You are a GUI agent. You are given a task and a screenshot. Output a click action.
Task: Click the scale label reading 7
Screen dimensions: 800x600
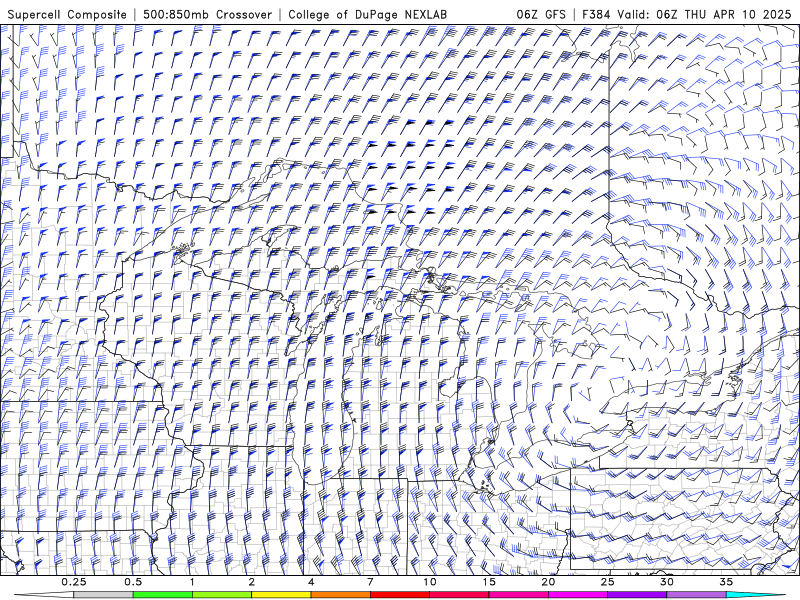370,582
